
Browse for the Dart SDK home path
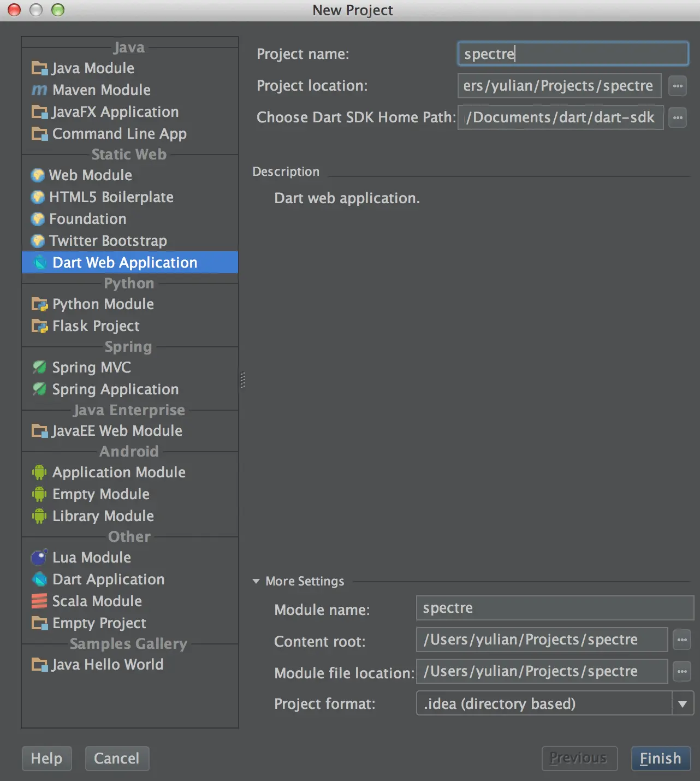[x=677, y=117]
